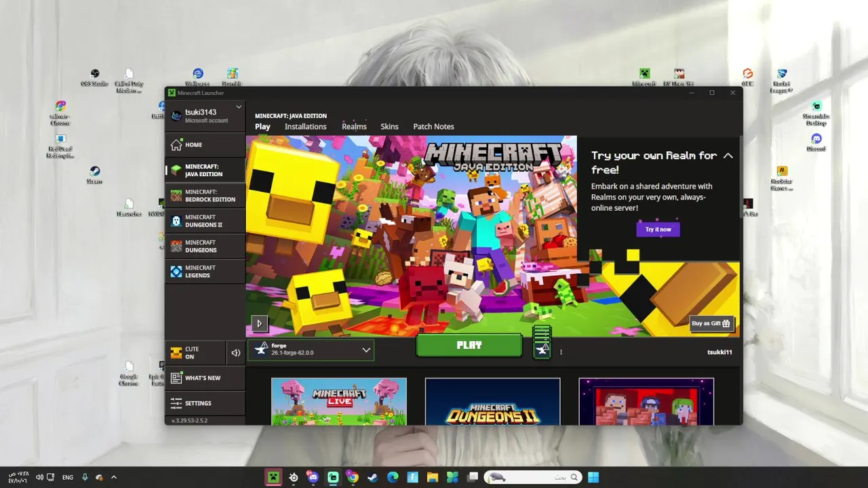Select the Rocket League desktop icon
Viewport: 868px width, 488px height.
782,81
